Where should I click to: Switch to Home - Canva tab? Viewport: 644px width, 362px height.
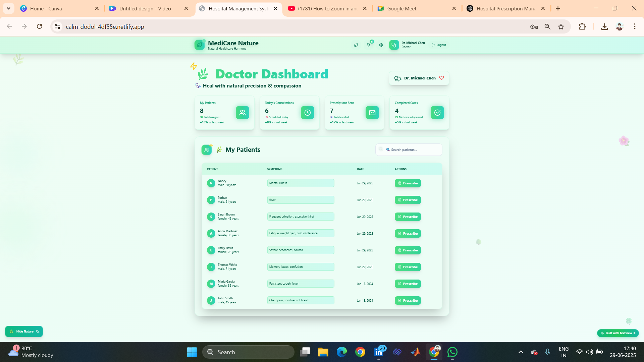click(x=46, y=9)
